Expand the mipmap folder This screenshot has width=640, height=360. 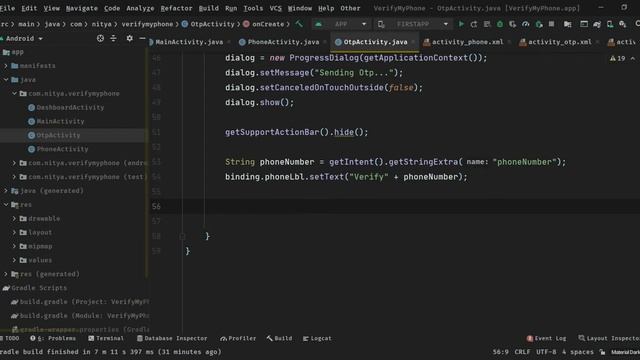14,246
